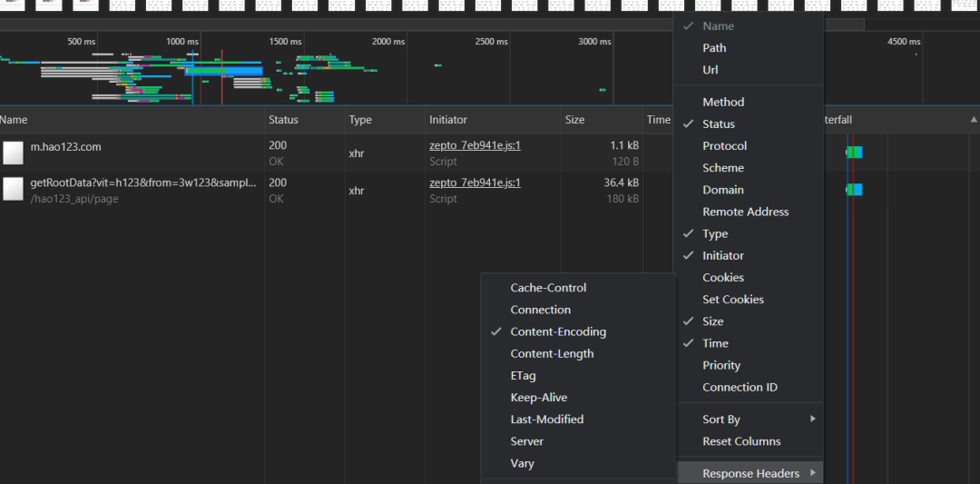Click the 2000 ms mark on overview timeline
Image resolution: width=980 pixels, height=484 pixels.
(x=388, y=41)
